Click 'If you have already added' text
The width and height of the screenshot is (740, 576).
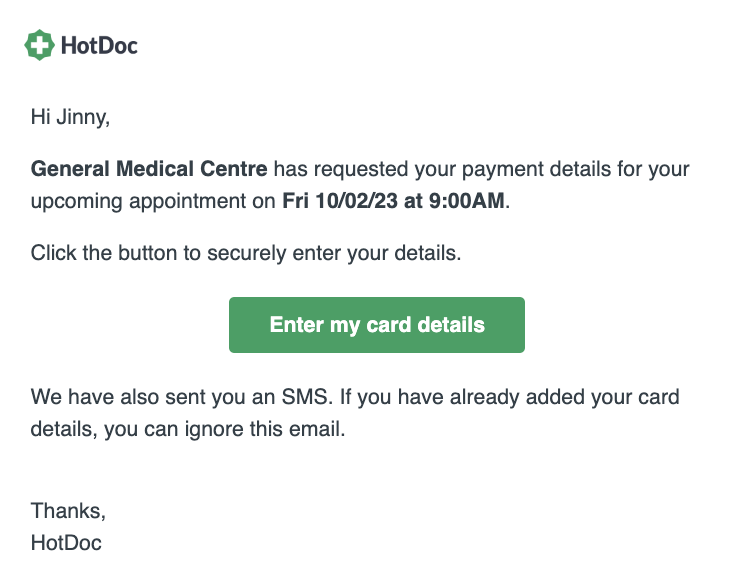(429, 397)
